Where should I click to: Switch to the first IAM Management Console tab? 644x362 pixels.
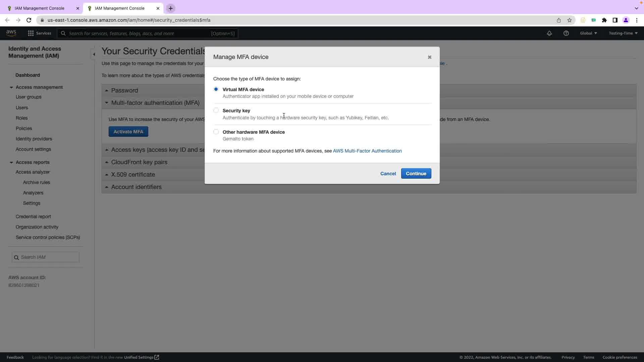click(x=40, y=8)
